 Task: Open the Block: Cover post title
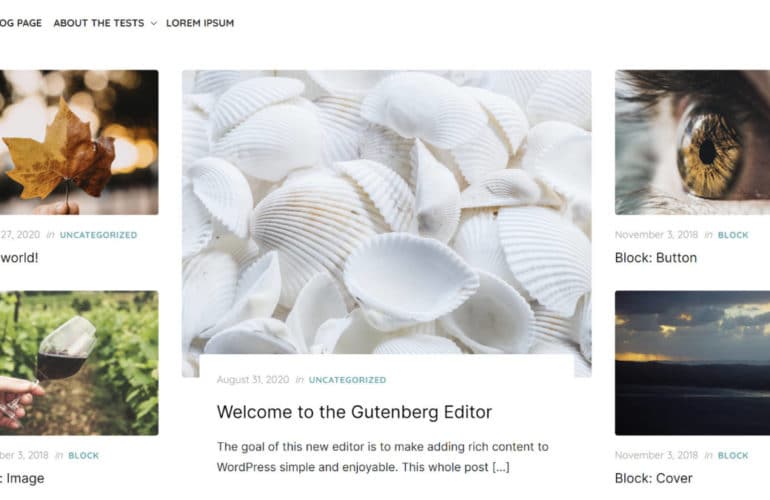[x=654, y=478]
